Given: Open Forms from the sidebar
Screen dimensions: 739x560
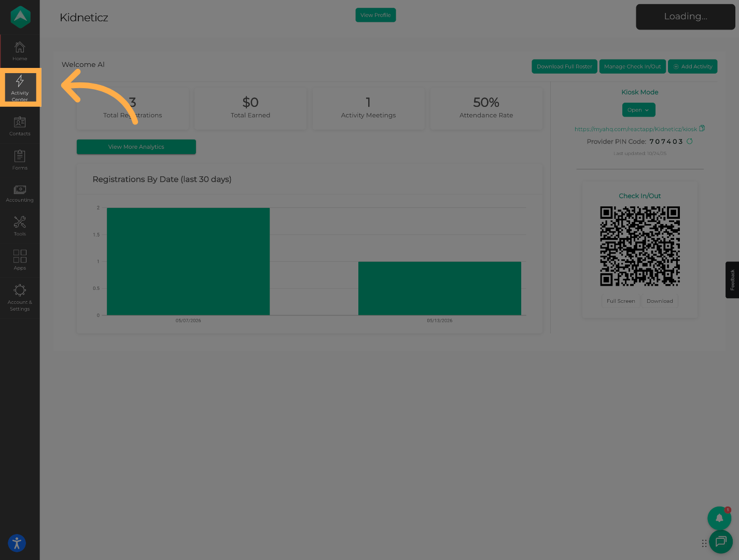Looking at the screenshot, I should (20, 160).
